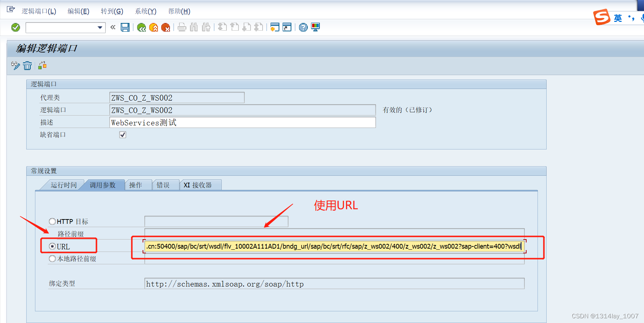Click the 绑定类型 field with schemas.xmlsoap.org
The image size is (644, 323).
(334, 284)
